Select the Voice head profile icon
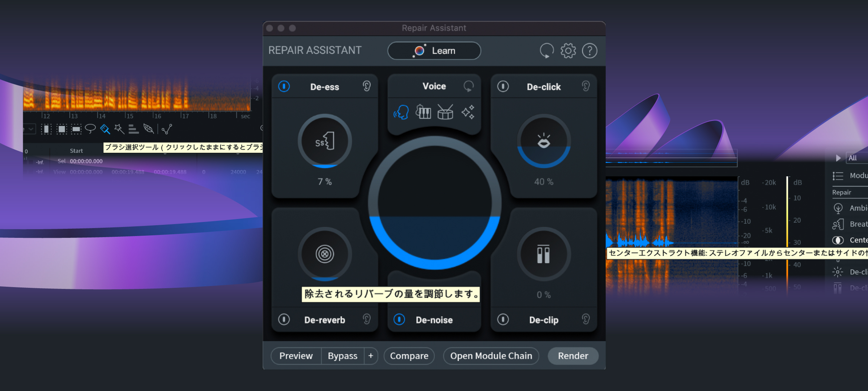This screenshot has height=391, width=868. pos(401,112)
